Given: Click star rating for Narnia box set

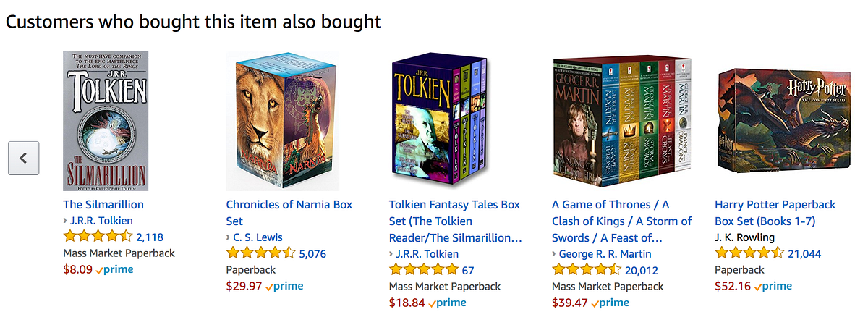Looking at the screenshot, I should (260, 253).
